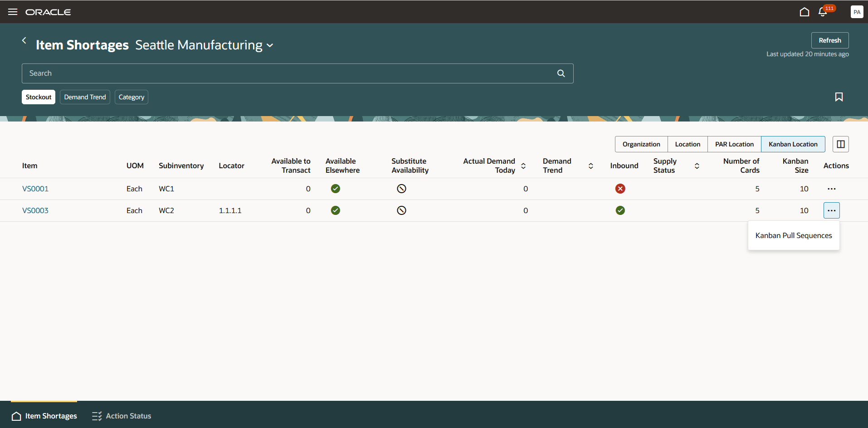This screenshot has width=868, height=428.
Task: Switch to the Action Status tab
Action: point(121,415)
